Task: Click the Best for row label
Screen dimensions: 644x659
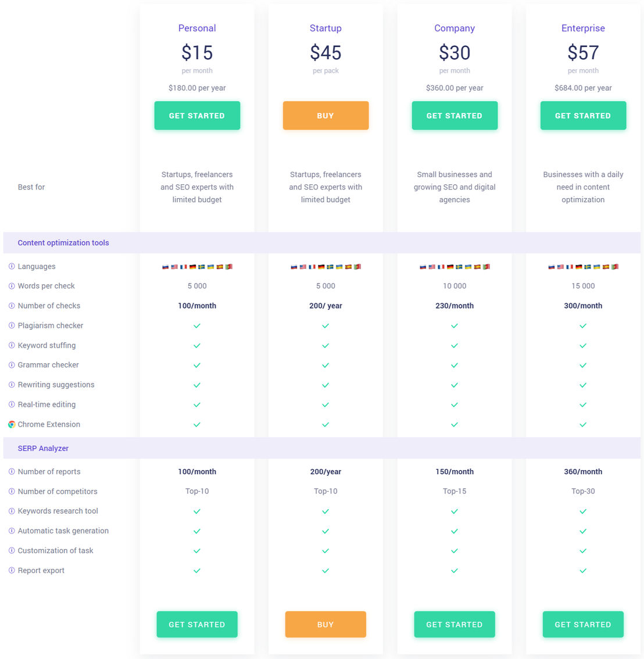Action: point(31,187)
